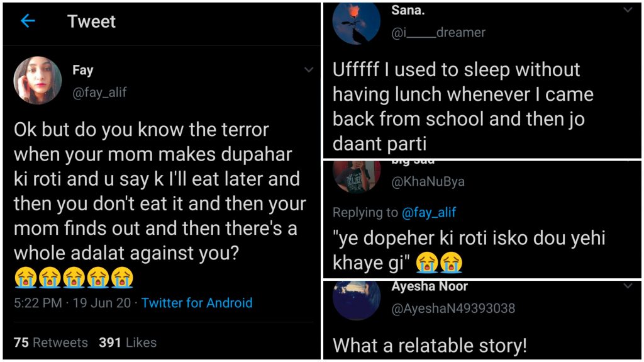Expand the options chevron on Sana's tweet
Image resolution: width=644 pixels, height=362 pixels.
tap(628, 10)
